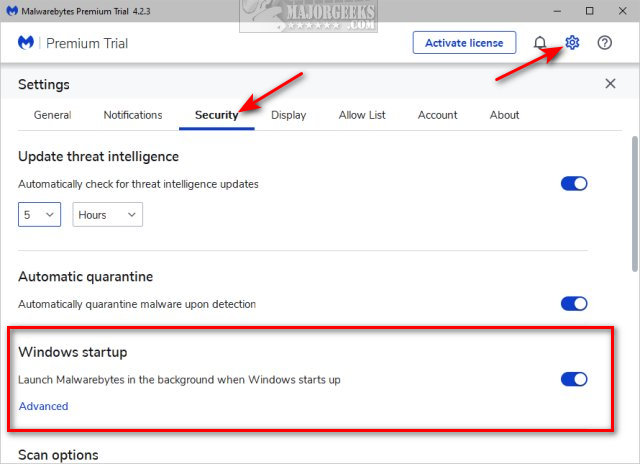
Task: Switch to the Notifications tab
Action: pos(133,115)
